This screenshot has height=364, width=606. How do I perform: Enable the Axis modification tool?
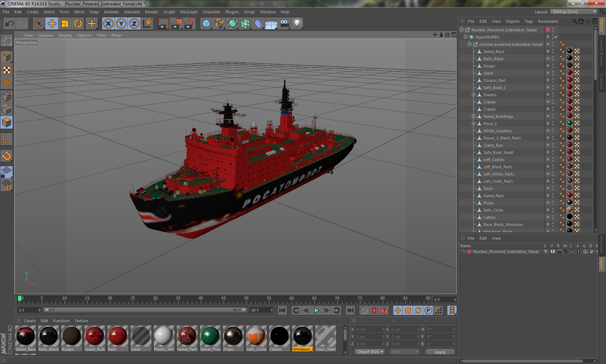[6, 139]
